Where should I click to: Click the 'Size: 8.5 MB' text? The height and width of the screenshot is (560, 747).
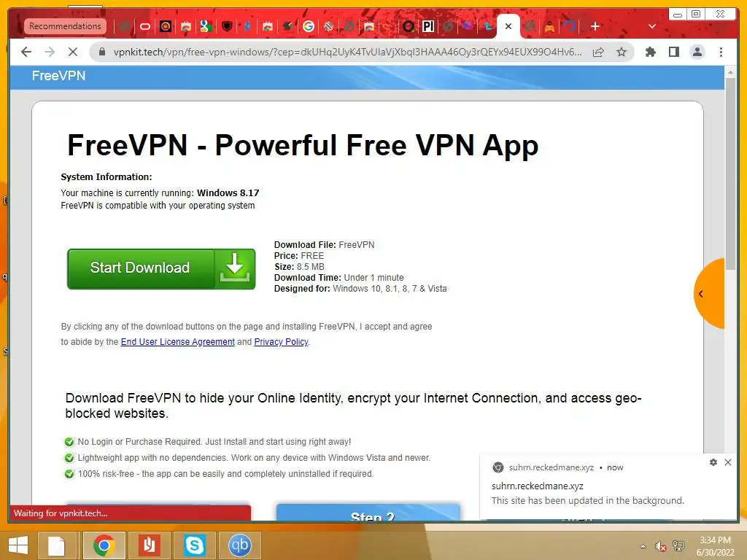(x=299, y=267)
